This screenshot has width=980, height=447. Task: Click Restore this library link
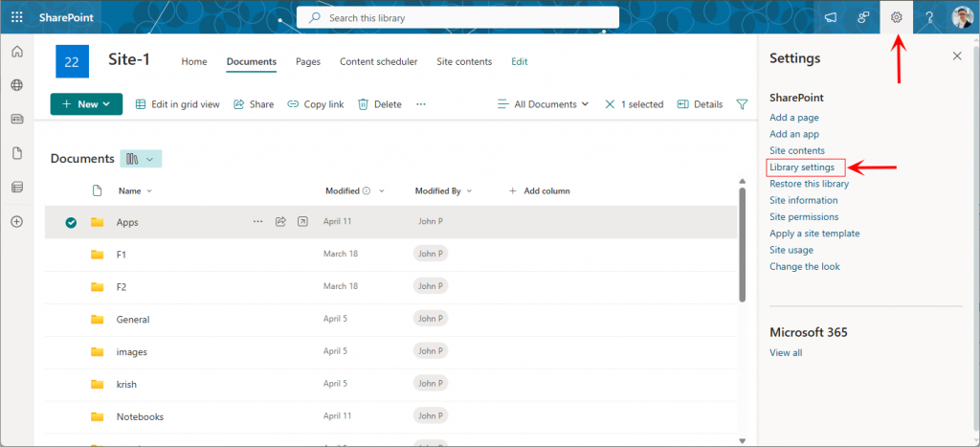click(x=809, y=184)
